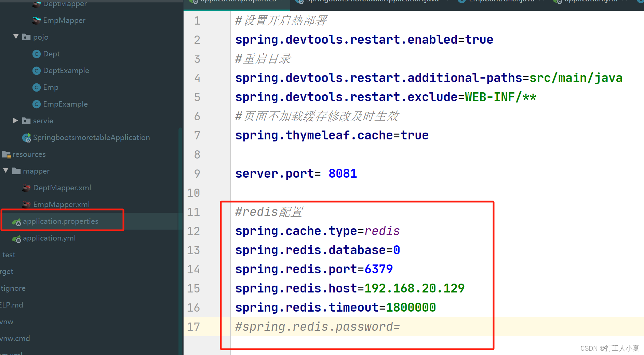This screenshot has height=355, width=644.
Task: Click the resources folder icon
Action: [x=6, y=154]
